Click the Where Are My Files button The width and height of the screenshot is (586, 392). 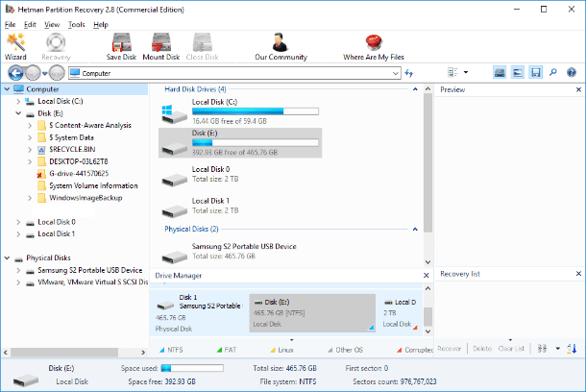click(374, 47)
